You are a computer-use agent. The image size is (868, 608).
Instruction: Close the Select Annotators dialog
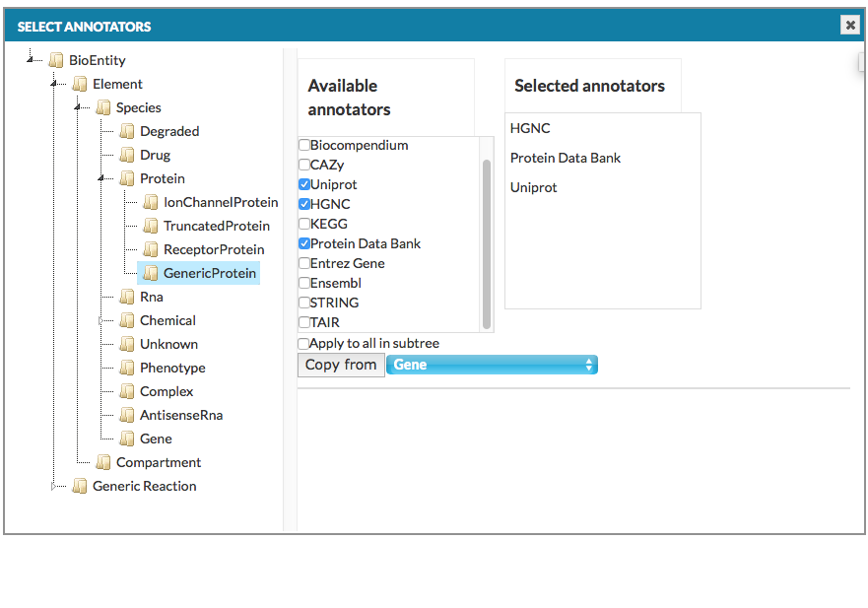coord(850,26)
